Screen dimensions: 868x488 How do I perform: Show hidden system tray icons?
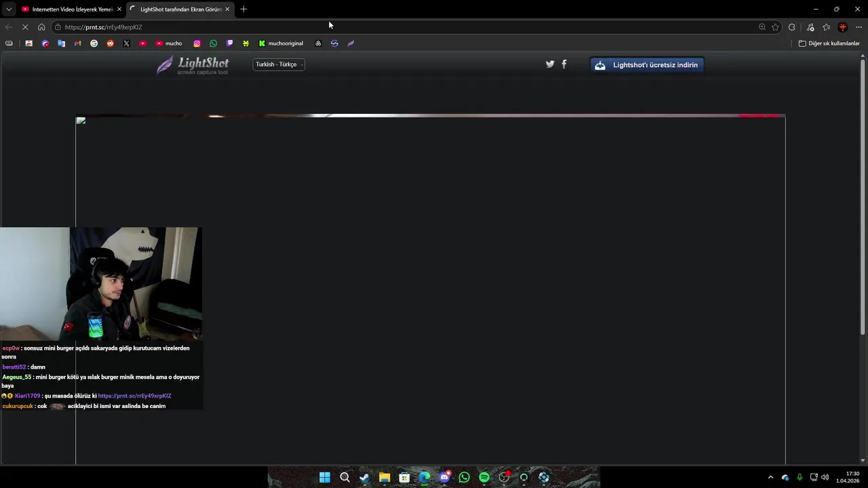(x=770, y=477)
